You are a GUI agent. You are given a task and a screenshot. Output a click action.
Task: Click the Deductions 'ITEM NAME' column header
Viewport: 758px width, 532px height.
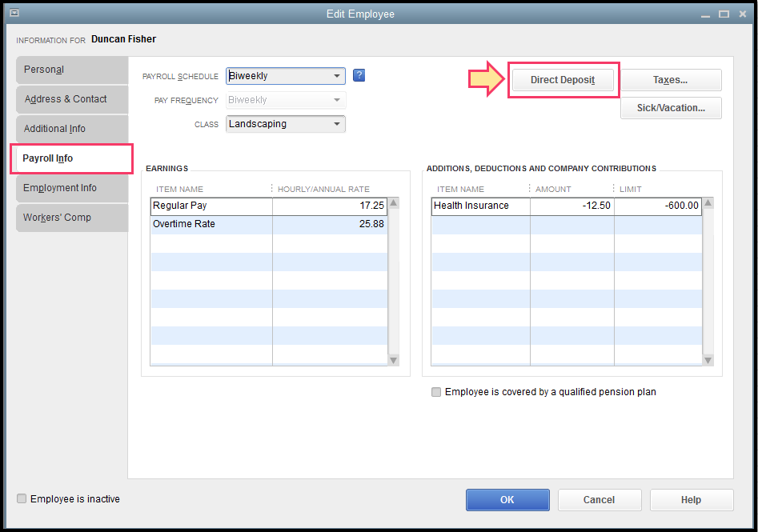point(460,190)
